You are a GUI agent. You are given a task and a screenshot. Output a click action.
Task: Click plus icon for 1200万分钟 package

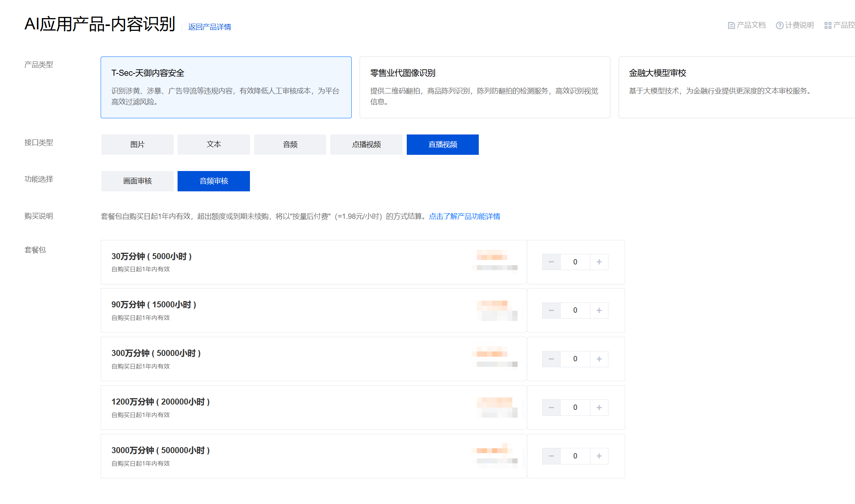[599, 408]
